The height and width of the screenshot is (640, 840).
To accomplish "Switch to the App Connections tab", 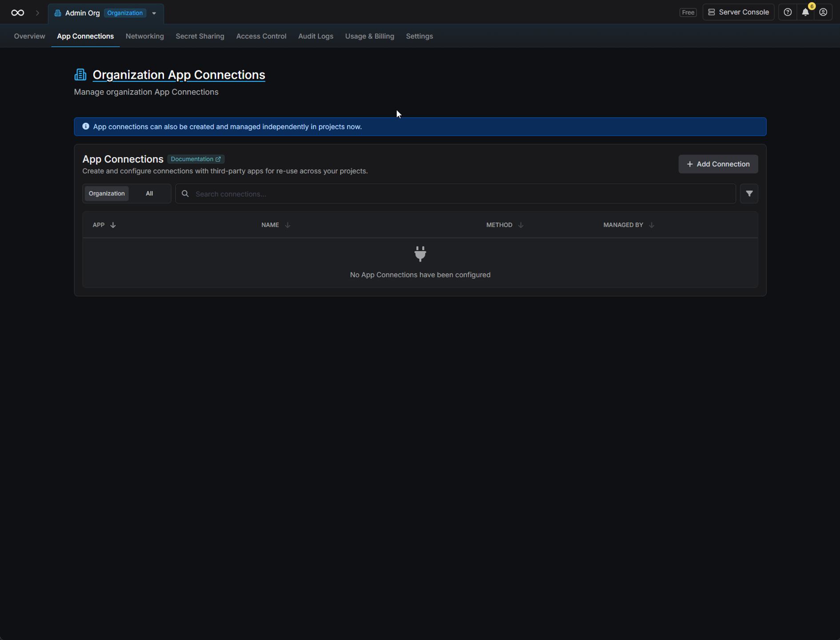I will [85, 36].
